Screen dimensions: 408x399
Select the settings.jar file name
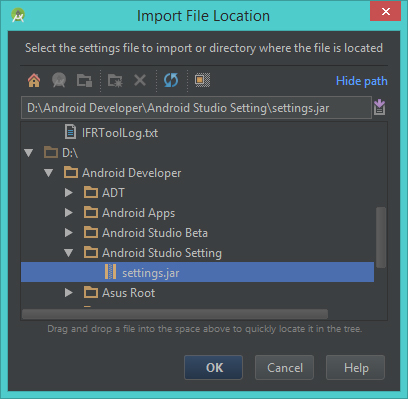point(151,273)
